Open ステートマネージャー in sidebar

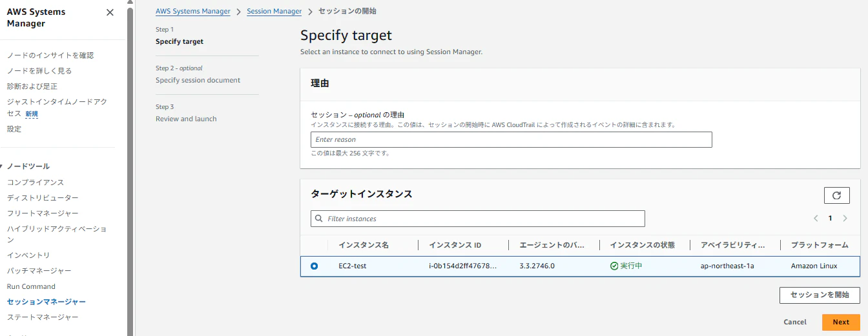point(43,317)
